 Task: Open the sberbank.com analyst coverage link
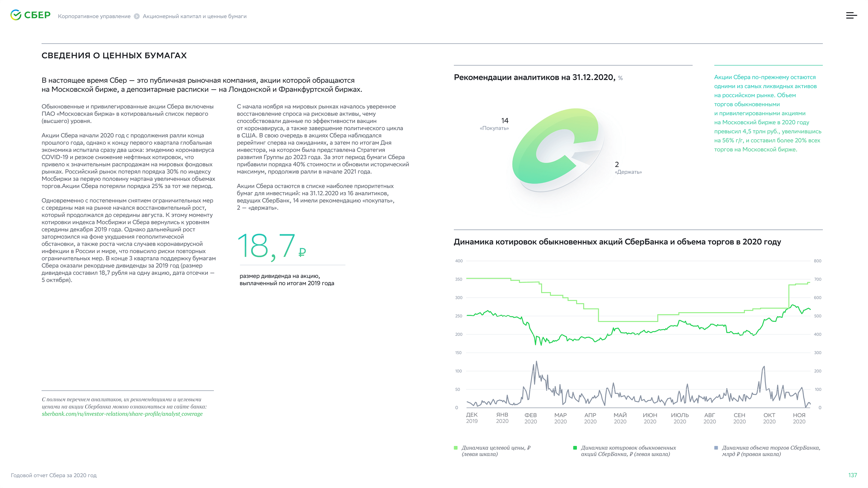pos(122,414)
